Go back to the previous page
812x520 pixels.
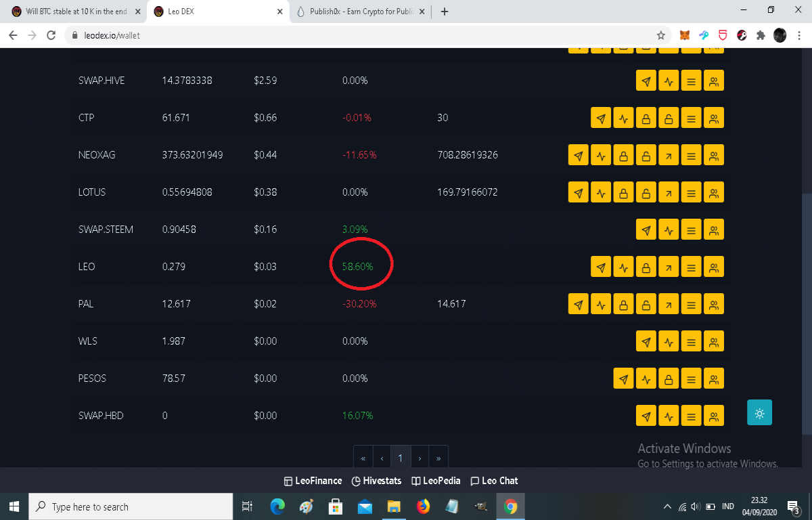click(13, 35)
